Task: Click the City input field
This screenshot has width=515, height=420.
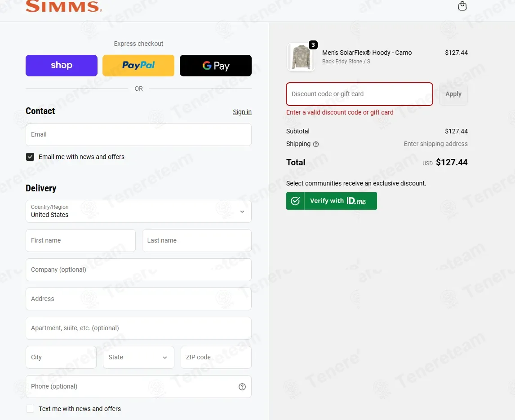Action: pos(61,357)
